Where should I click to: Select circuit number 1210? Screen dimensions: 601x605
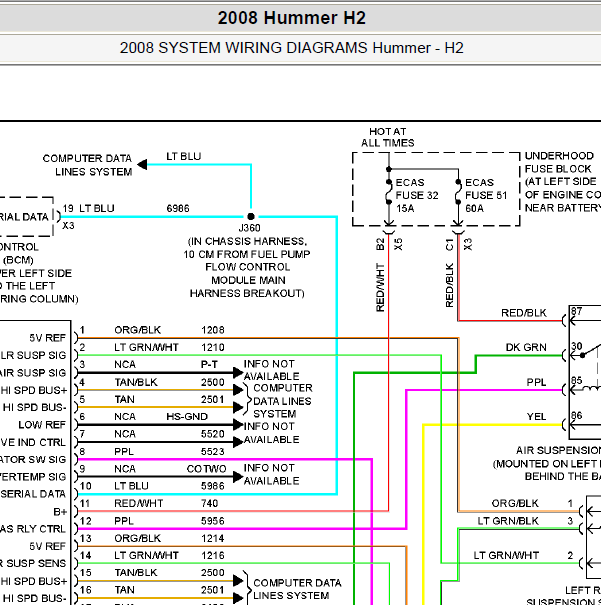pyautogui.click(x=213, y=347)
